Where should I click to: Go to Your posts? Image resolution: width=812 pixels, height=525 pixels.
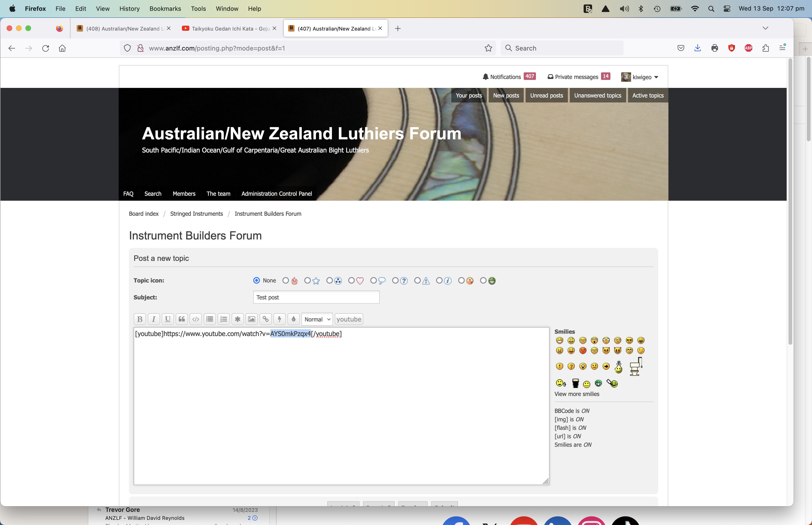click(x=469, y=95)
